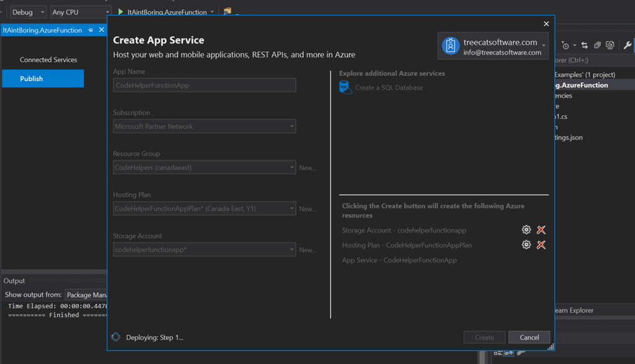
Task: Select the settings.json file in Solution Explorer
Action: click(x=568, y=138)
